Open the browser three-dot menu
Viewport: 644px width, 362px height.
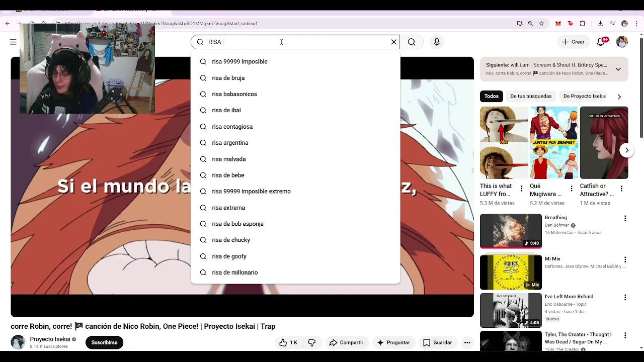(636, 23)
